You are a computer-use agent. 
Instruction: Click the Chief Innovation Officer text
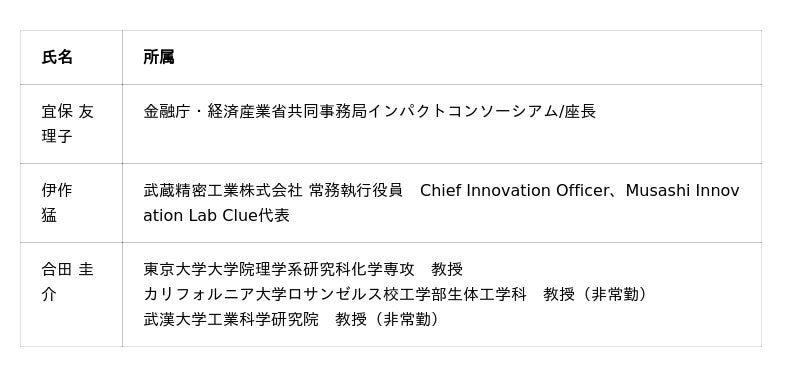coord(514,190)
